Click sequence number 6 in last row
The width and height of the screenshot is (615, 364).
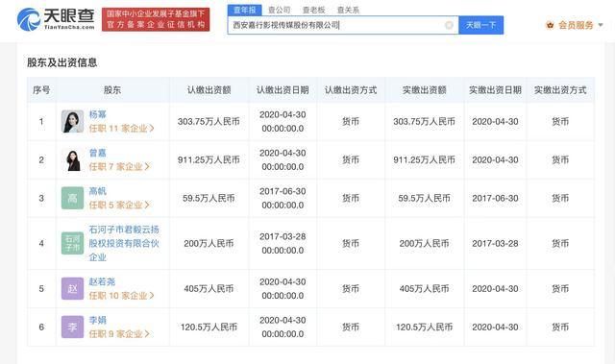[41, 328]
